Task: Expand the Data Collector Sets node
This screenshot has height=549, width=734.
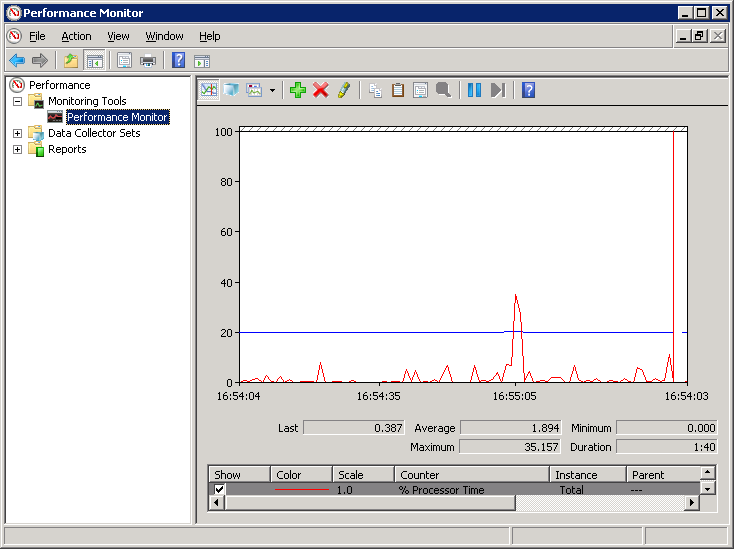Action: [17, 133]
